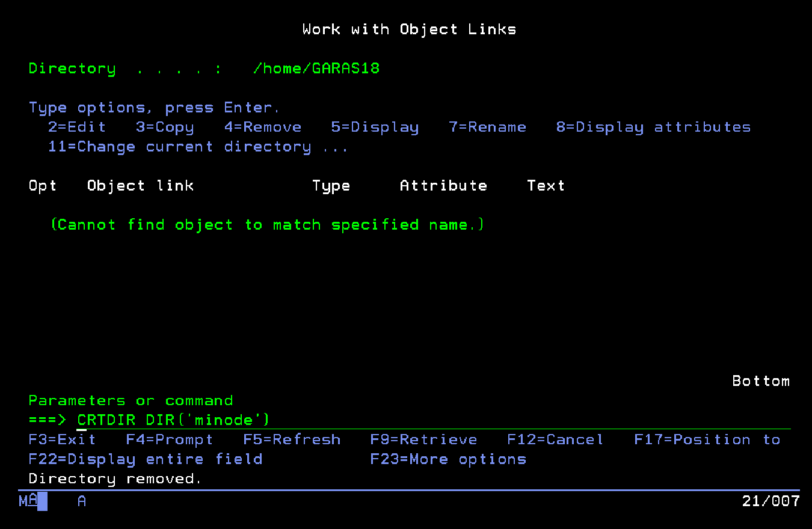Click the Object link column header
This screenshot has width=812, height=529.
(140, 185)
